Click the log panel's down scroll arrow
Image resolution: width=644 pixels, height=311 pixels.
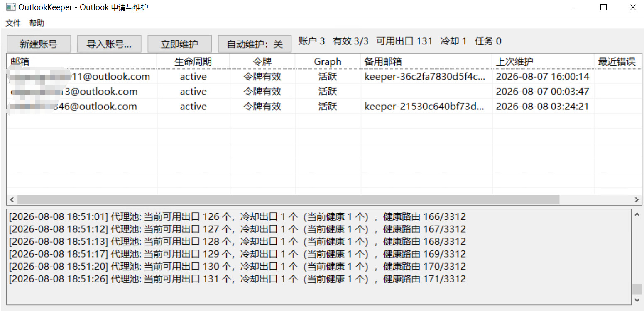tap(637, 300)
